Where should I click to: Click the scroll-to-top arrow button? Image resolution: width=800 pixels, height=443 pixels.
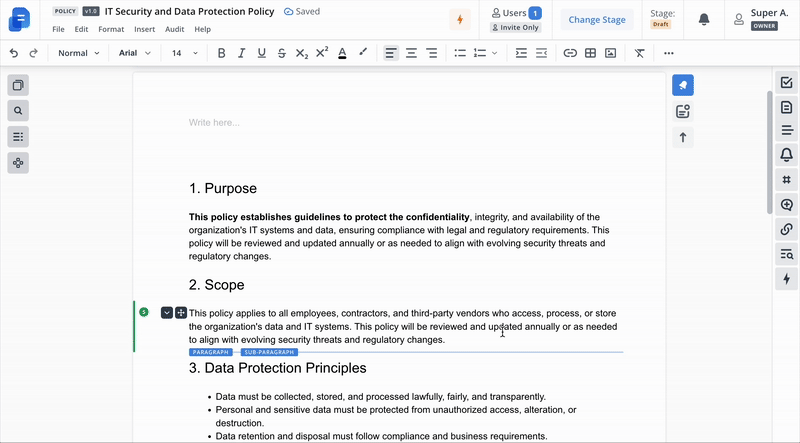(683, 138)
